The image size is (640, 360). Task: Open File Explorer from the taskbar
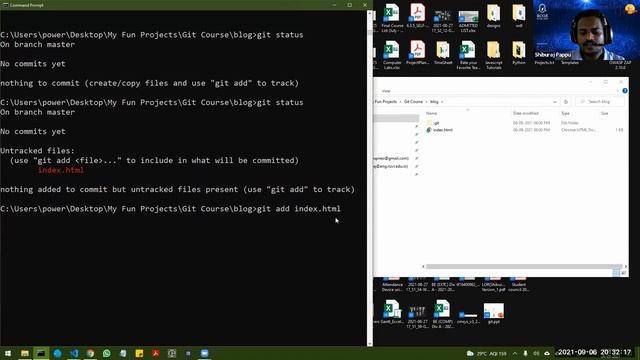click(x=24, y=353)
